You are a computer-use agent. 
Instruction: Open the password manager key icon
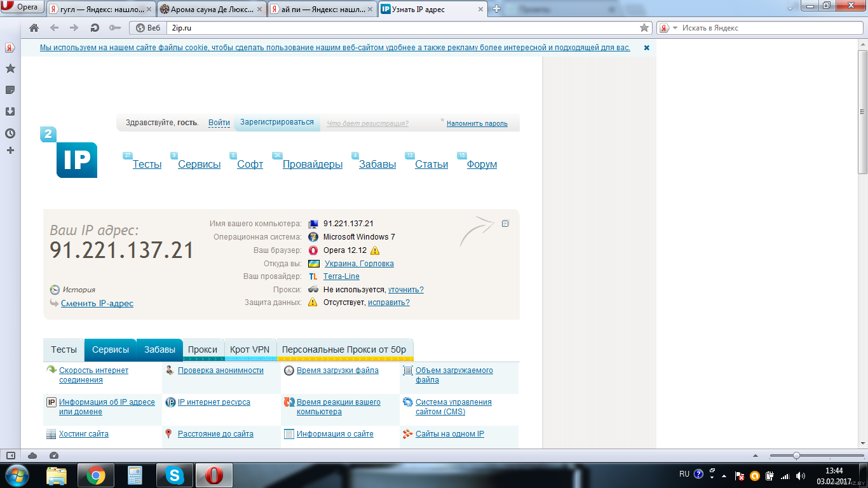[x=115, y=28]
